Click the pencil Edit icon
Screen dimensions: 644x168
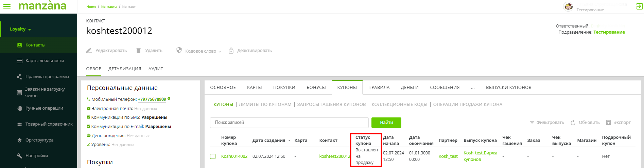pos(89,51)
